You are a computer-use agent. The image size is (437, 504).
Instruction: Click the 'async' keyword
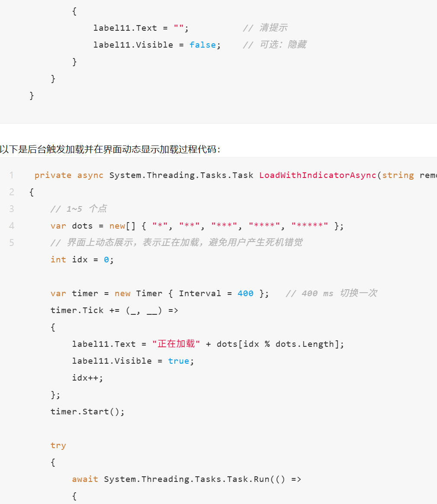pyautogui.click(x=90, y=175)
